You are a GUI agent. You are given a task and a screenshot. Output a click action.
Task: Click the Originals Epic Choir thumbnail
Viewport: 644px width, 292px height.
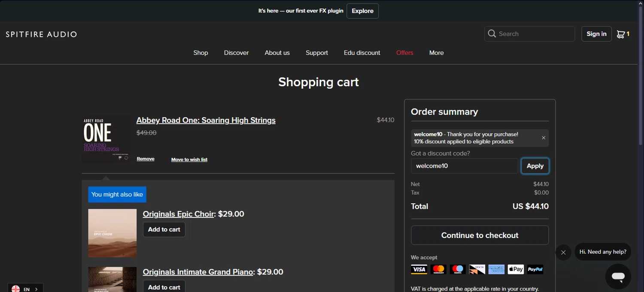pos(112,233)
